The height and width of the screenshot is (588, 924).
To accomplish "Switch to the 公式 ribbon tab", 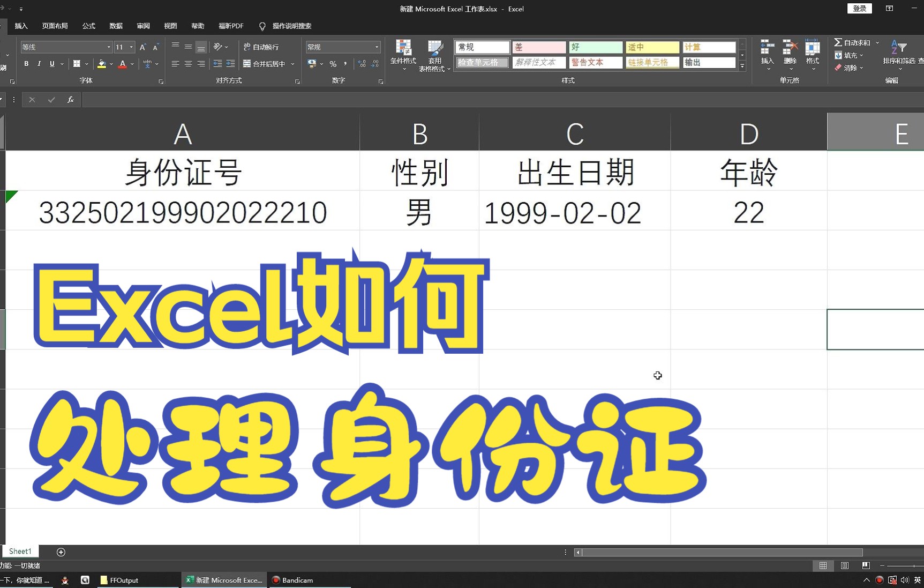I will [x=88, y=26].
